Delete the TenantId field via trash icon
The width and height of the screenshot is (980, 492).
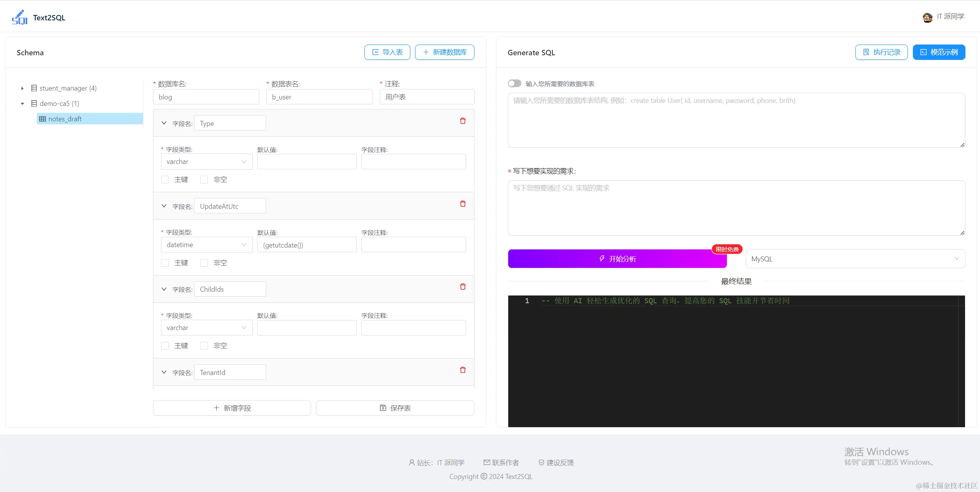coord(462,370)
